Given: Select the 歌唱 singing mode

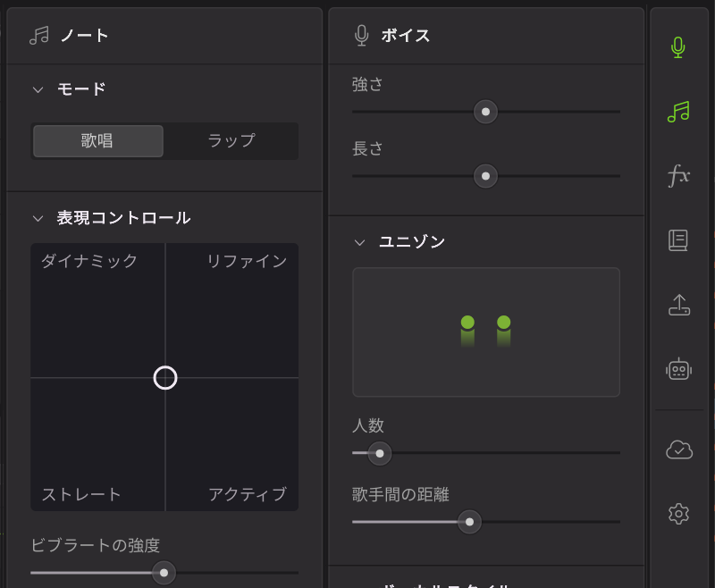Looking at the screenshot, I should (98, 141).
